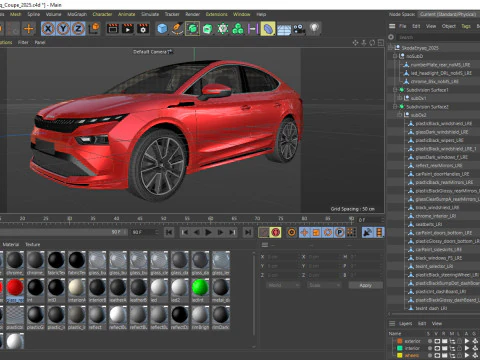The height and width of the screenshot is (360, 480).
Task: Collapse the Subdivision Surface1 object
Action: (395, 90)
